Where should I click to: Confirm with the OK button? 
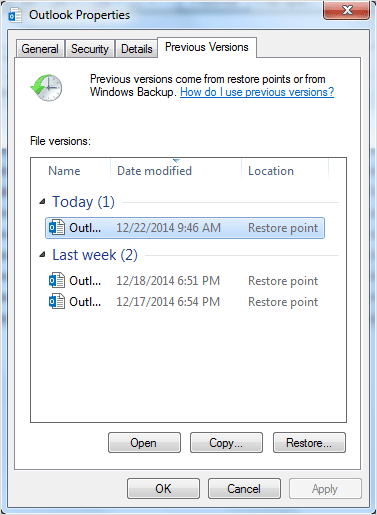(163, 489)
